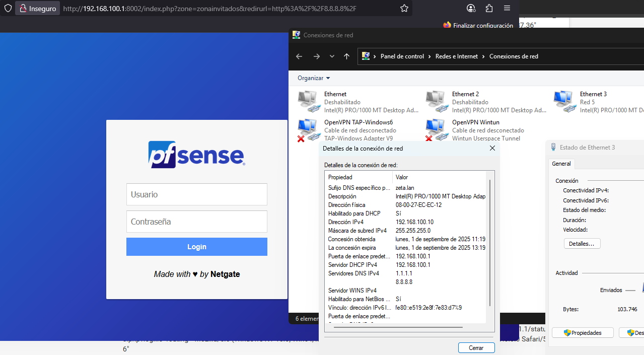Click Redes e Internet in the breadcrumb
Screen dimensions: 644x355
(456, 56)
